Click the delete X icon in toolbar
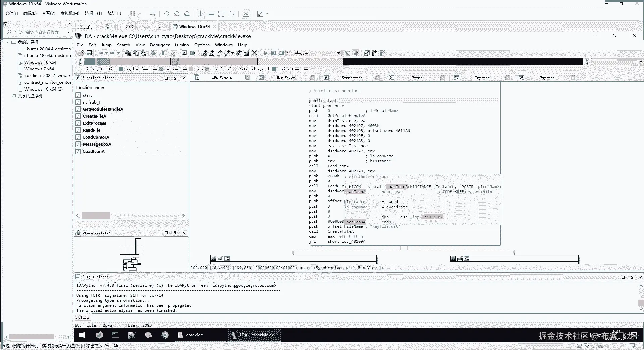 tap(255, 53)
